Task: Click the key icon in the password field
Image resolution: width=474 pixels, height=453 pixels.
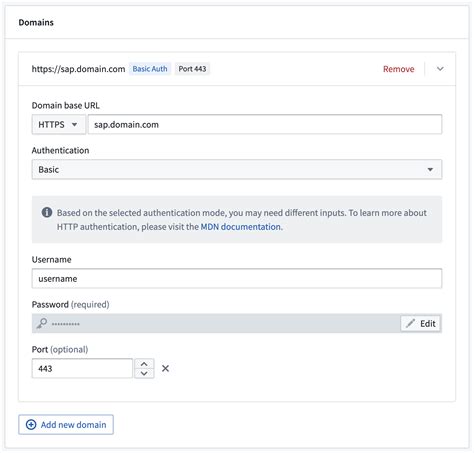Action: point(42,323)
